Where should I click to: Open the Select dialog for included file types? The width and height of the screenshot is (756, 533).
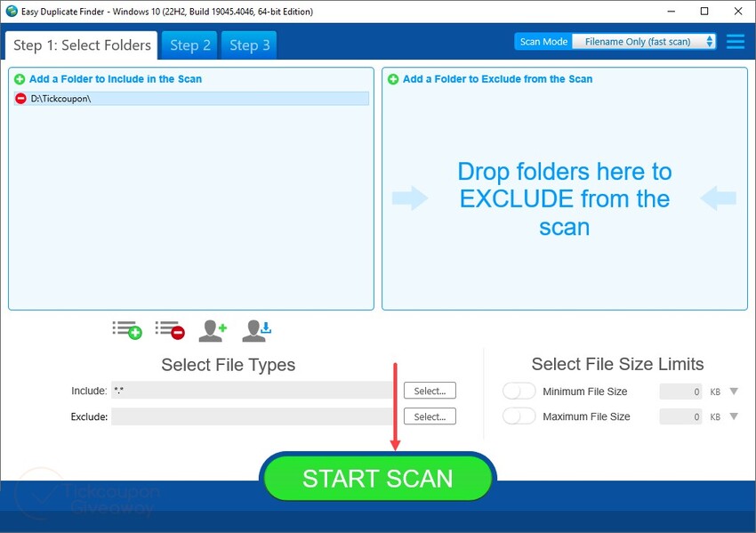point(430,390)
